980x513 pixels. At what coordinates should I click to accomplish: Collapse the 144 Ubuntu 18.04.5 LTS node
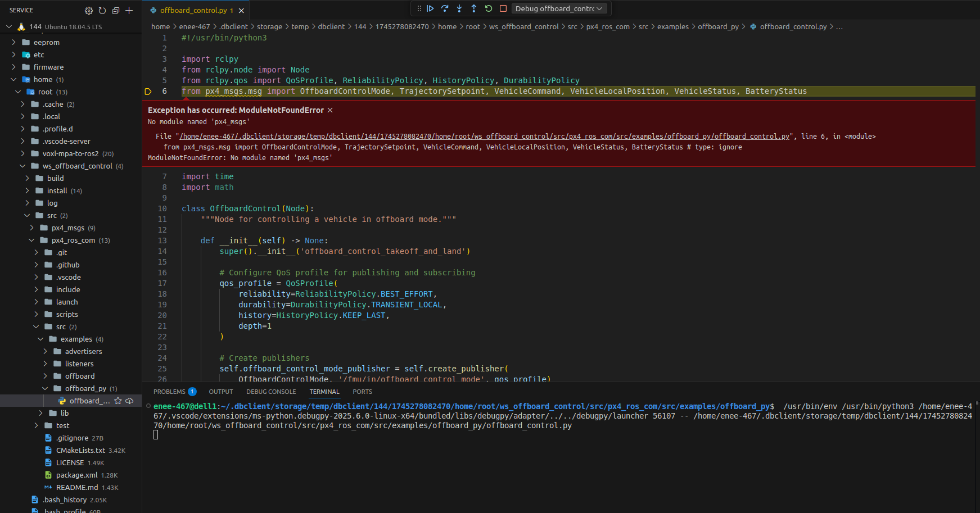click(9, 26)
